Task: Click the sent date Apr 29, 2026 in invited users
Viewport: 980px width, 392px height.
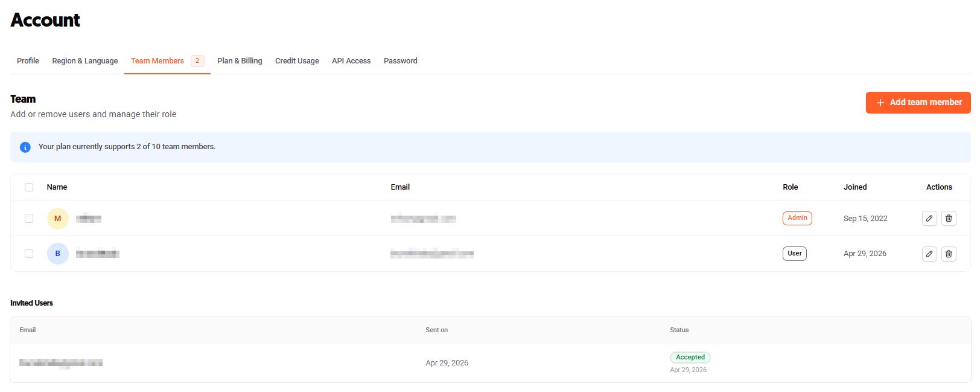Action: pos(447,363)
